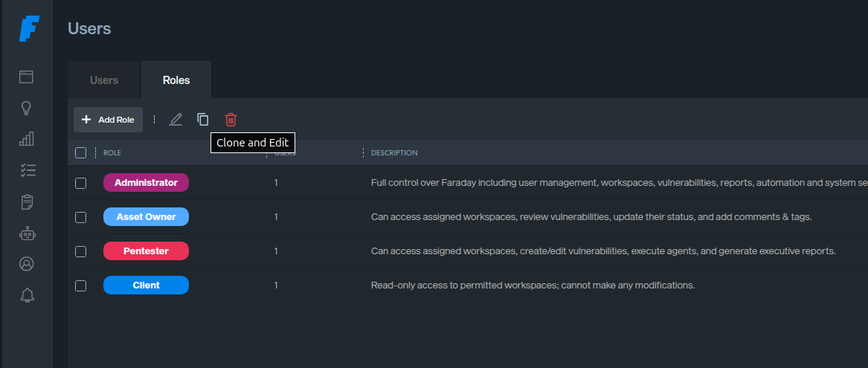Open the user profile icon in sidebar

[27, 264]
